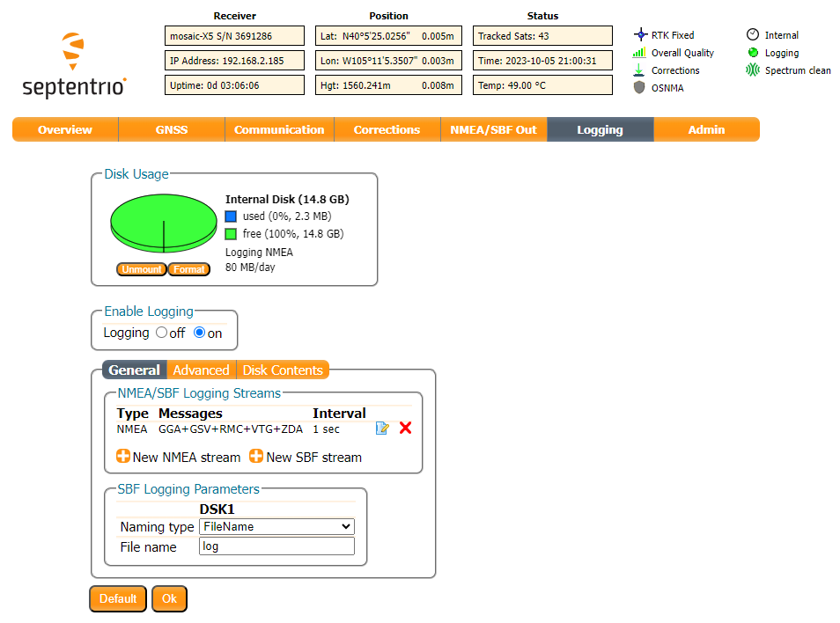Screen dimensions: 840x623
Task: Click the green free-space legend swatch
Action: click(231, 234)
